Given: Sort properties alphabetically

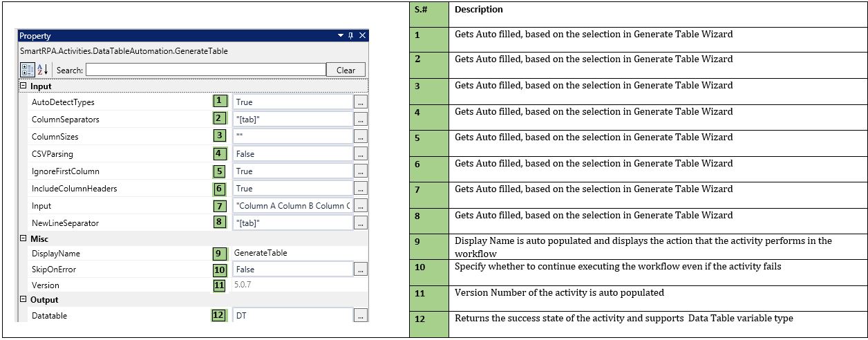Looking at the screenshot, I should click(41, 70).
